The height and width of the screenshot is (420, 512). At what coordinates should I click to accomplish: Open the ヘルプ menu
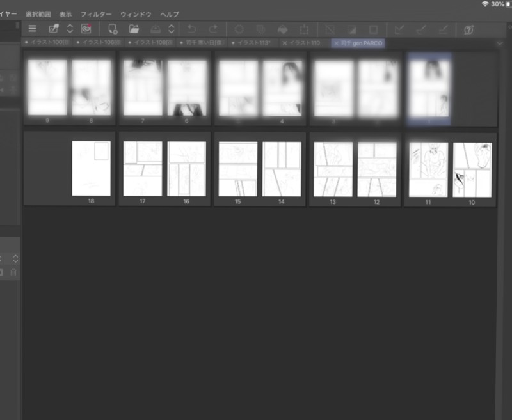click(x=170, y=14)
